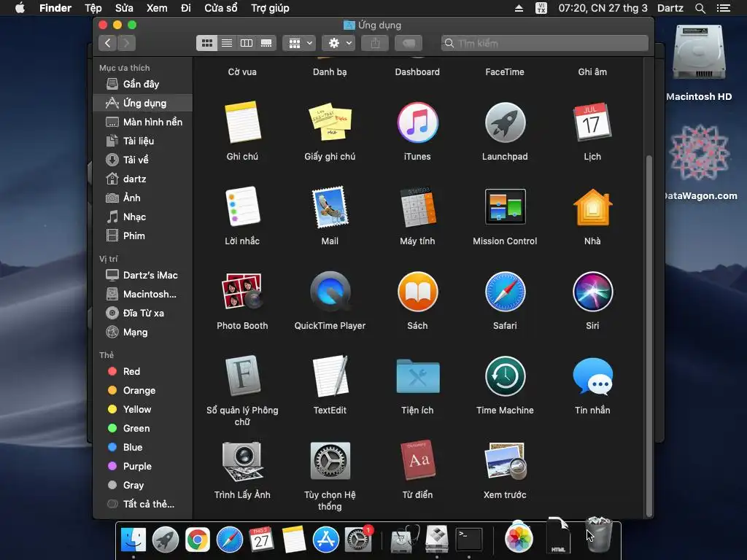Screen dimensions: 747x560
Task: Go back in Finder history
Action: pyautogui.click(x=108, y=43)
